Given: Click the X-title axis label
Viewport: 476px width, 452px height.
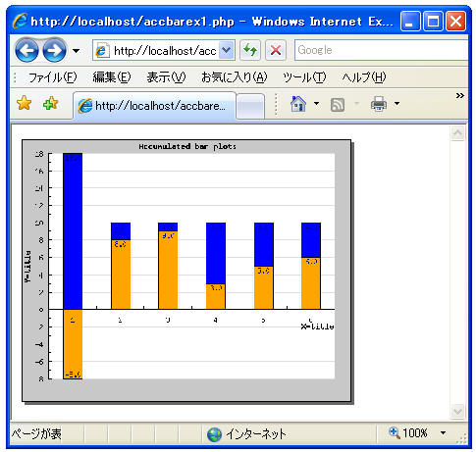Looking at the screenshot, I should [x=317, y=326].
